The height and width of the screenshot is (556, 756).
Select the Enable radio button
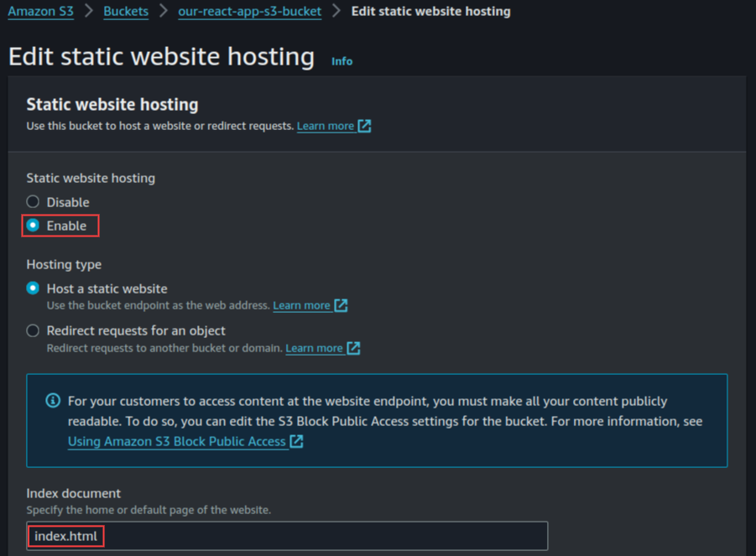pos(33,226)
